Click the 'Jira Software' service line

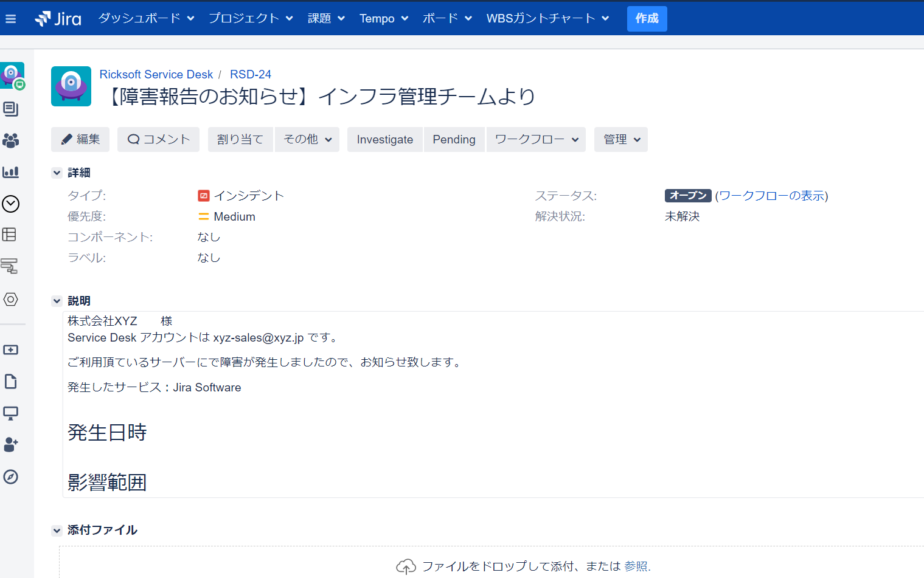[155, 387]
